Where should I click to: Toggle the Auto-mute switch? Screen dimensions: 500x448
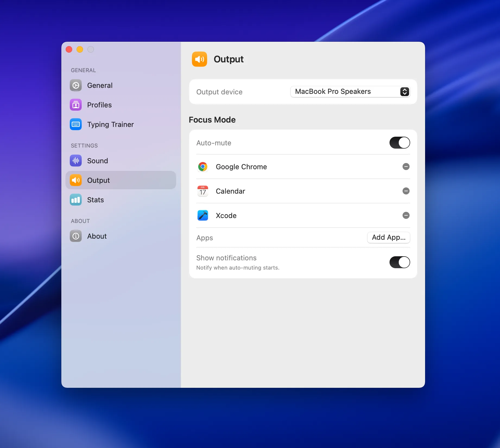tap(400, 143)
